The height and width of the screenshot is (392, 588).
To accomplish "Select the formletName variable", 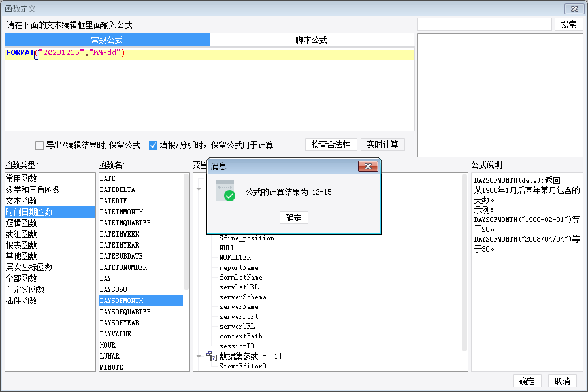I will click(x=240, y=277).
